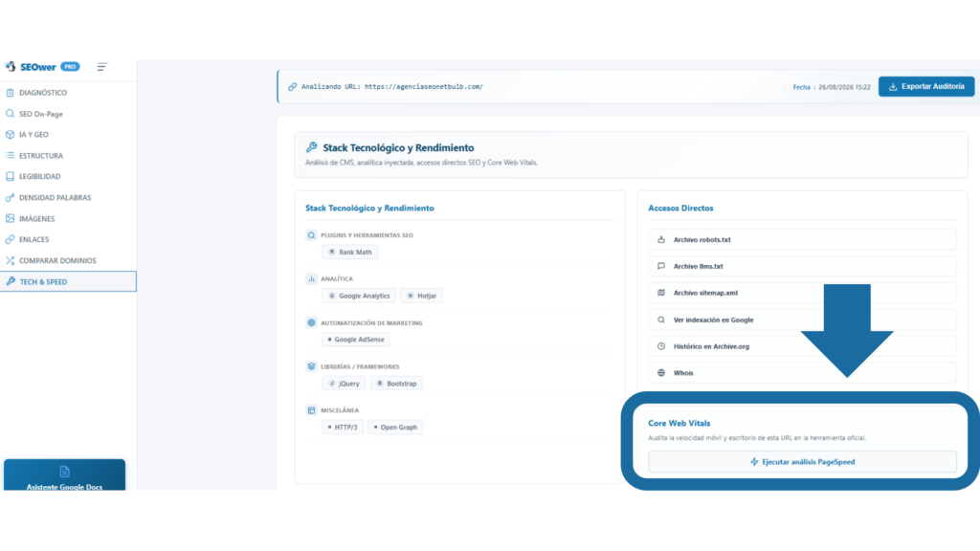Select the Tech & Speed menu item
The height and width of the screenshot is (551, 980).
[68, 281]
